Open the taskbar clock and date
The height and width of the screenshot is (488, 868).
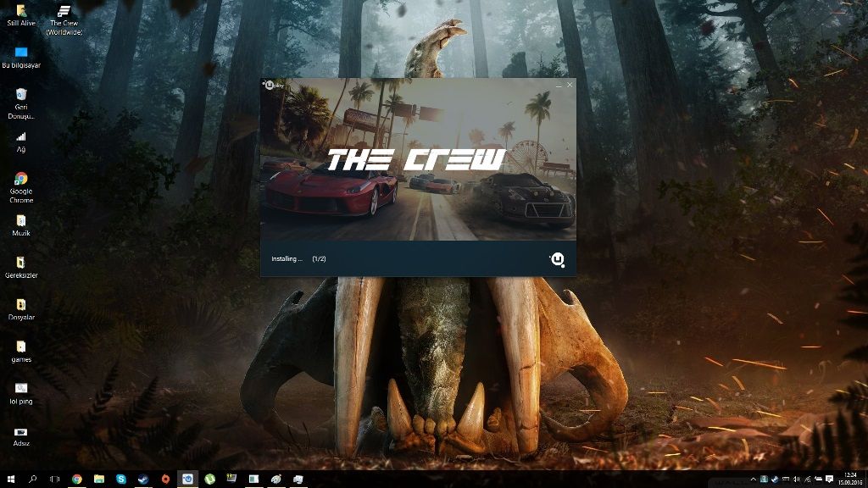[x=851, y=480]
